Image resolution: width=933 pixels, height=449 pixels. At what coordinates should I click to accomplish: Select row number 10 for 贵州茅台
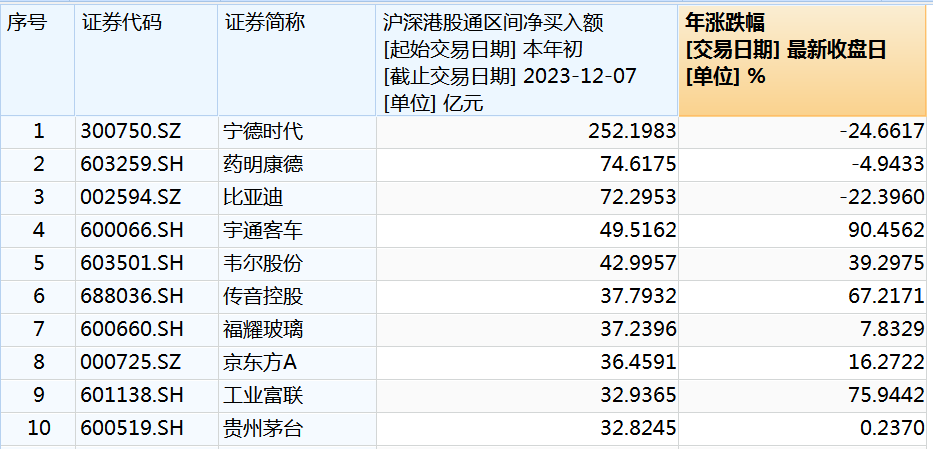[39, 428]
